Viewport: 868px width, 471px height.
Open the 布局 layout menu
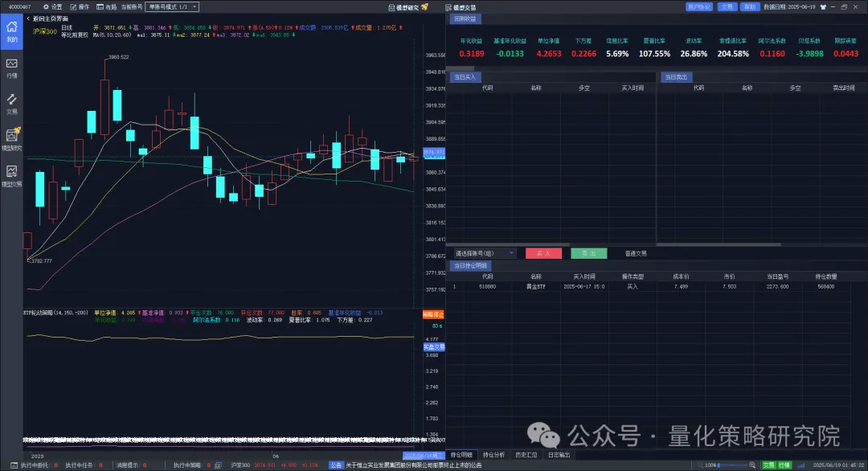click(x=106, y=6)
